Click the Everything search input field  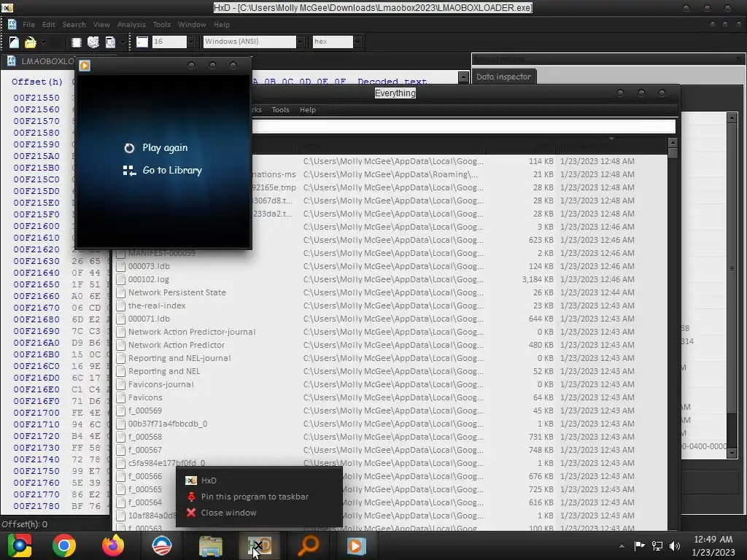[463, 126]
